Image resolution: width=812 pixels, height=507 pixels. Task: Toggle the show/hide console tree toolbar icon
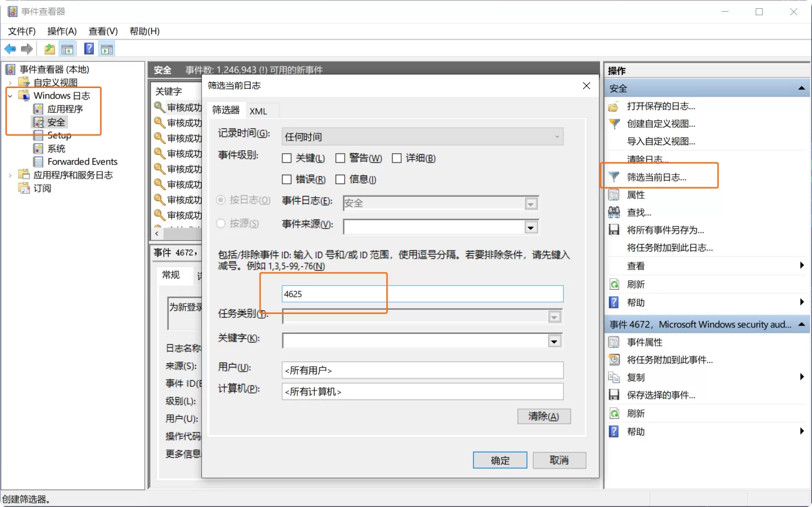tap(68, 49)
